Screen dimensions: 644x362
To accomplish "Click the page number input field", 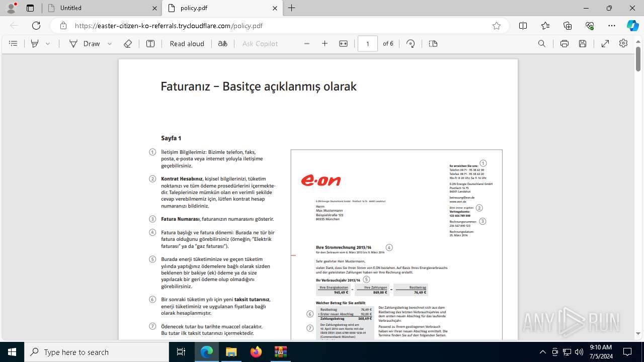I will click(368, 44).
